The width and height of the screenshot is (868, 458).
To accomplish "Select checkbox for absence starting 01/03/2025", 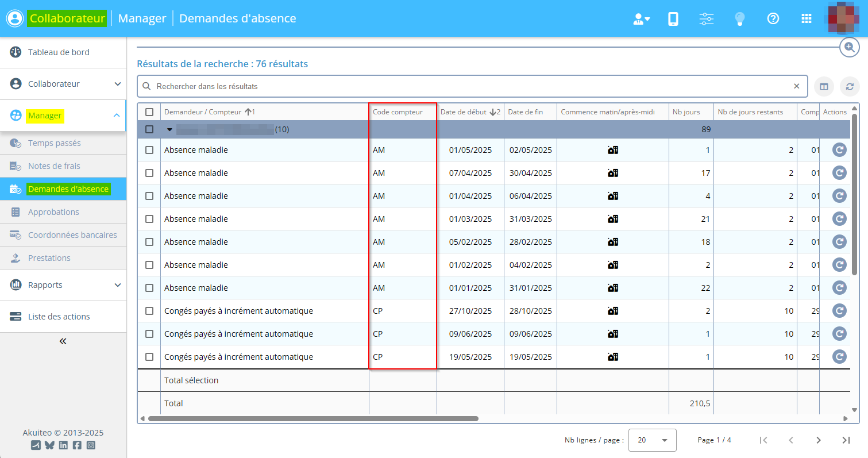I will pyautogui.click(x=149, y=219).
